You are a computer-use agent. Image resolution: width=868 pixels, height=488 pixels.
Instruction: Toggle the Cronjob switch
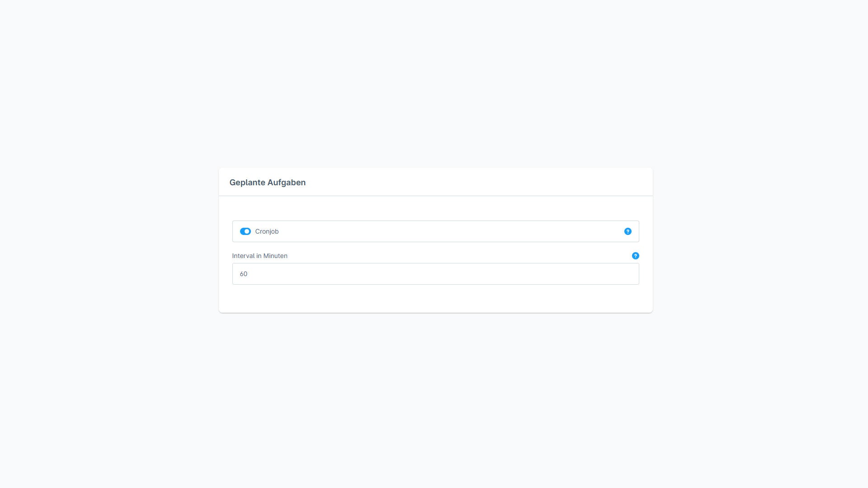pyautogui.click(x=245, y=231)
